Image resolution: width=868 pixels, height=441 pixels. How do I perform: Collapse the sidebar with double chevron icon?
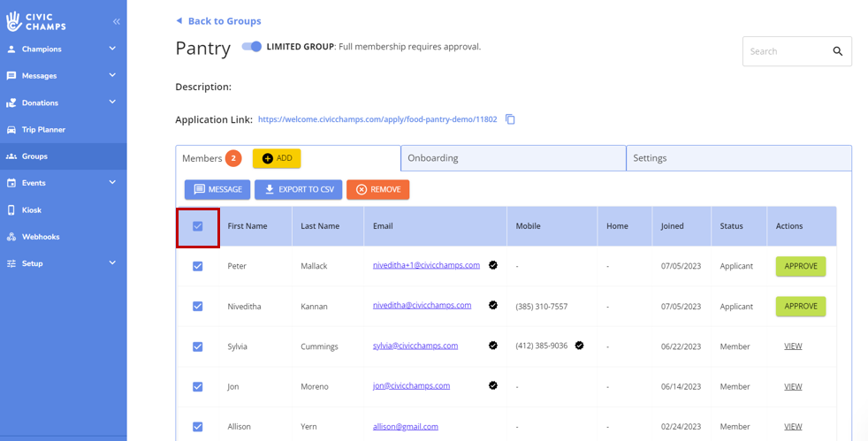pyautogui.click(x=117, y=21)
